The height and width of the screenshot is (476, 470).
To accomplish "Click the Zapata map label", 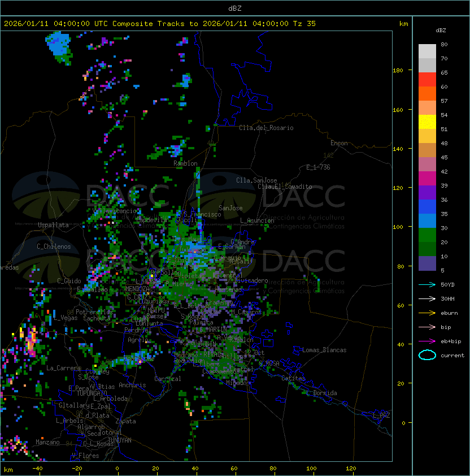I will [x=125, y=421].
